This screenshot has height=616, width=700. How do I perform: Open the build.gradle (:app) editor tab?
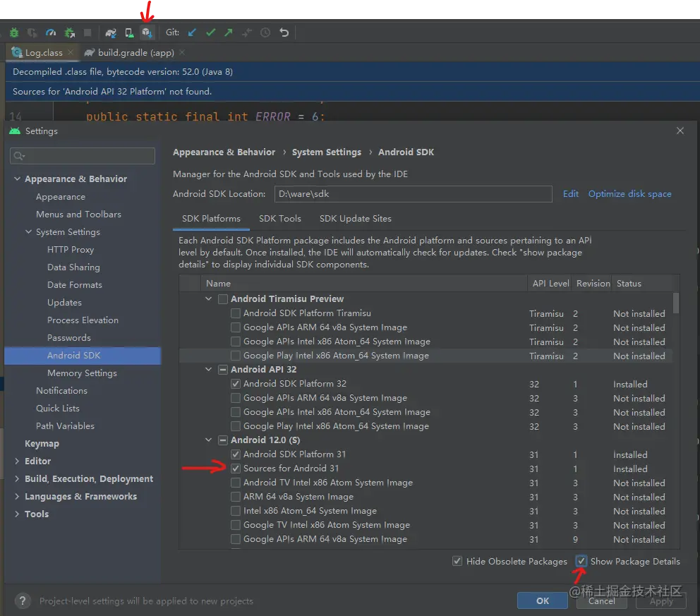[135, 52]
